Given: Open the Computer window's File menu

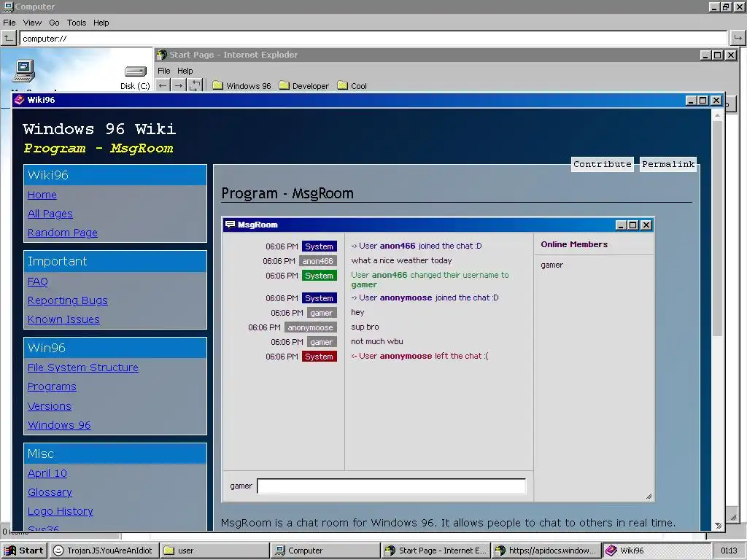Looking at the screenshot, I should (x=9, y=23).
